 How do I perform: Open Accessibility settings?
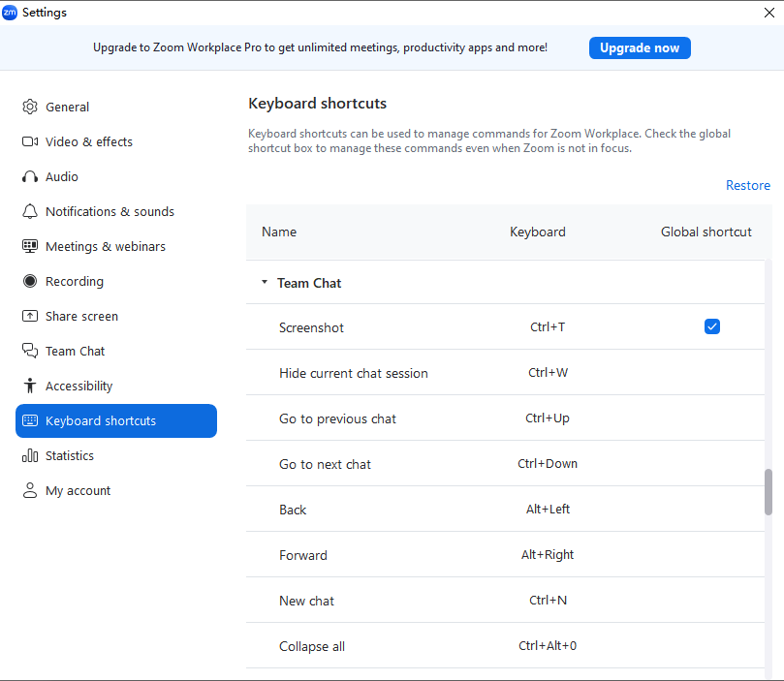(x=116, y=386)
